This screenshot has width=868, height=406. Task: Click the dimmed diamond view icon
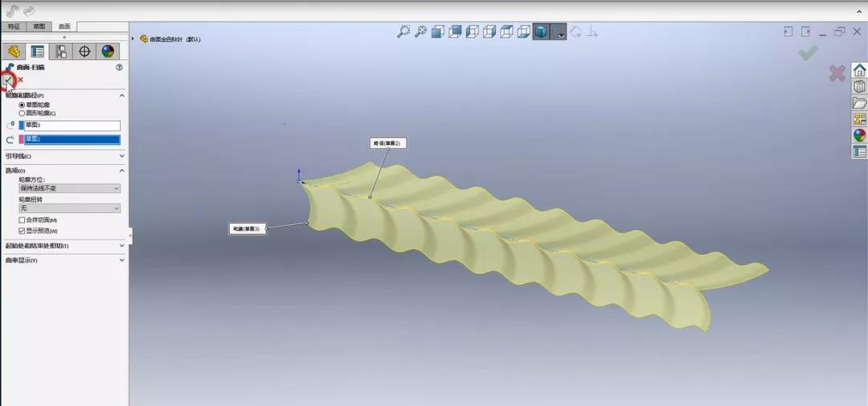point(576,32)
